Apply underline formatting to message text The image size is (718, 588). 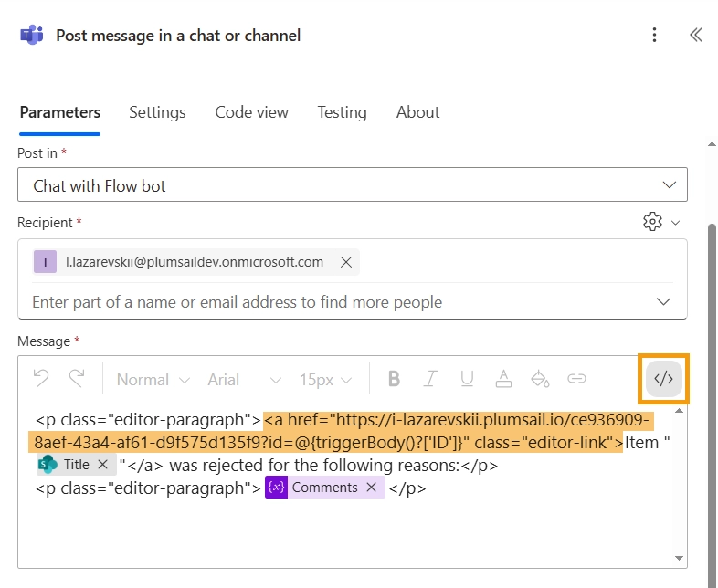pos(467,379)
